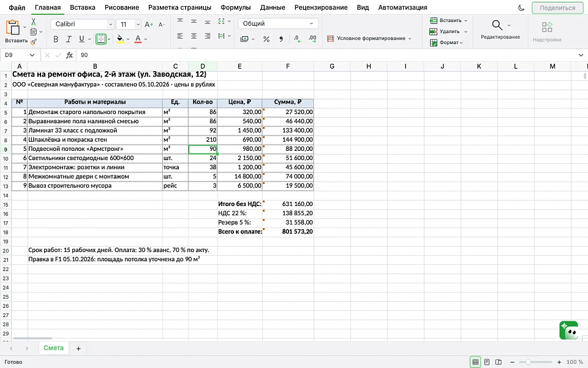The image size is (588, 368).
Task: Open the Файл menu
Action: [17, 7]
